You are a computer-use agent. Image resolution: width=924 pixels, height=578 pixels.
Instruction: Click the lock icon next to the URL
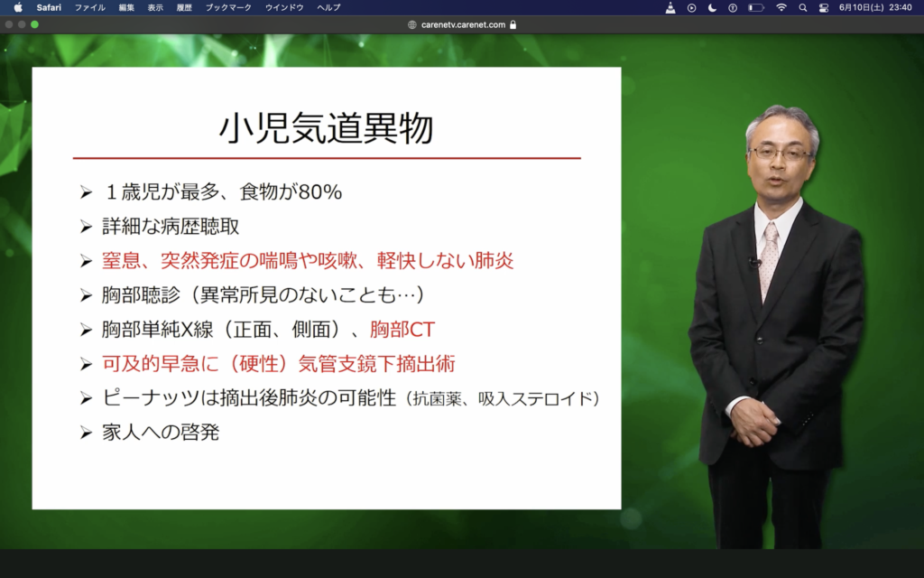pos(513,24)
